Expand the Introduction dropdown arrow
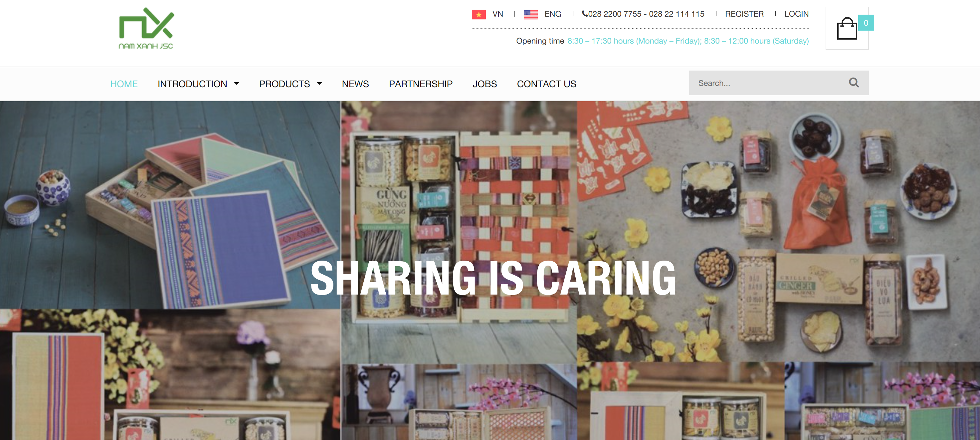This screenshot has height=440, width=980. (x=237, y=84)
